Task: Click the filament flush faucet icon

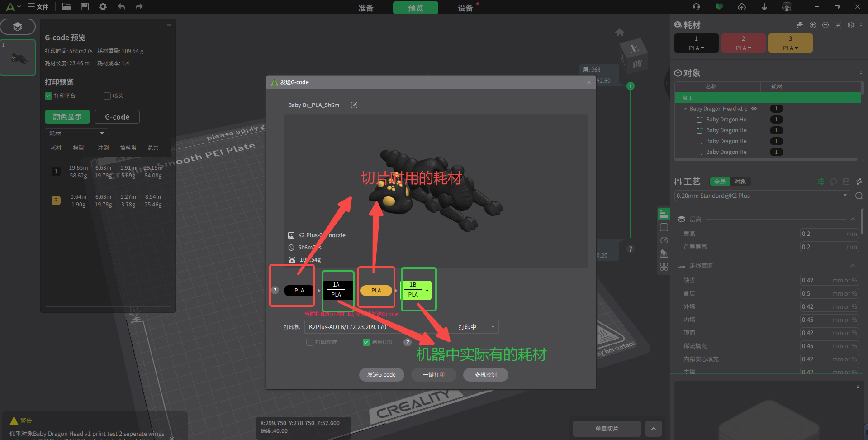Action: (x=800, y=25)
